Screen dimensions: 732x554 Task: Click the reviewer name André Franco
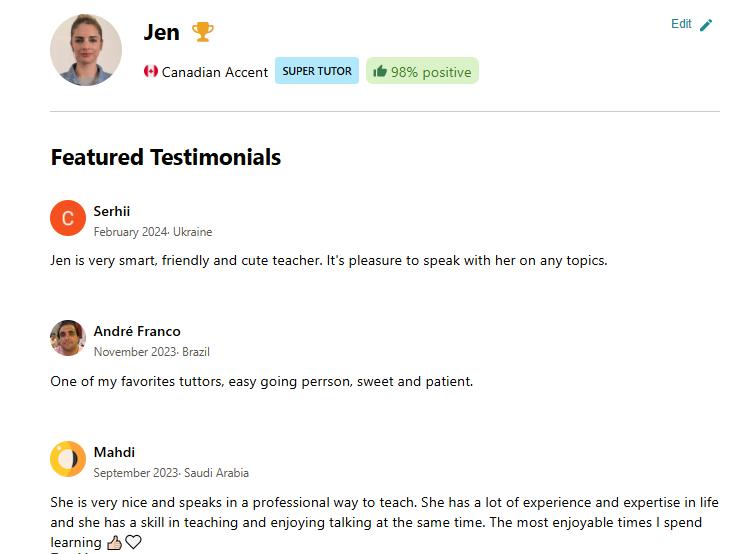(137, 331)
